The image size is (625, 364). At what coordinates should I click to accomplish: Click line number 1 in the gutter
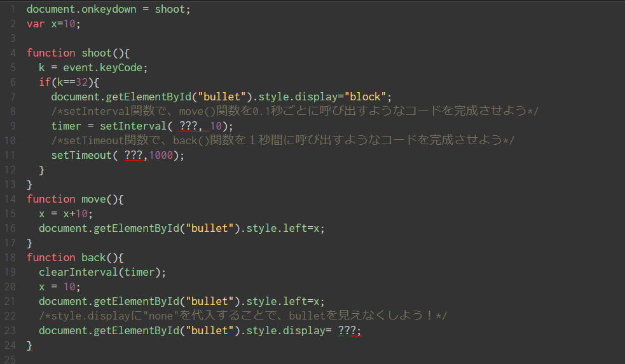pos(13,10)
